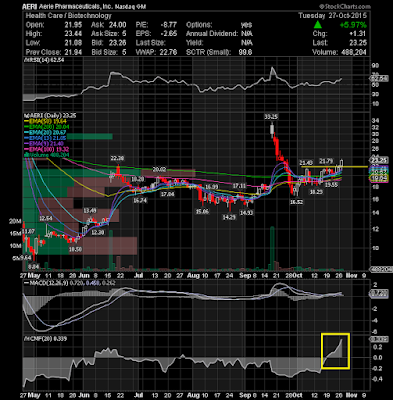The width and height of the screenshot is (393, 400).
Task: Click the SCTR (Small) value 99.8
Action: (x=246, y=52)
